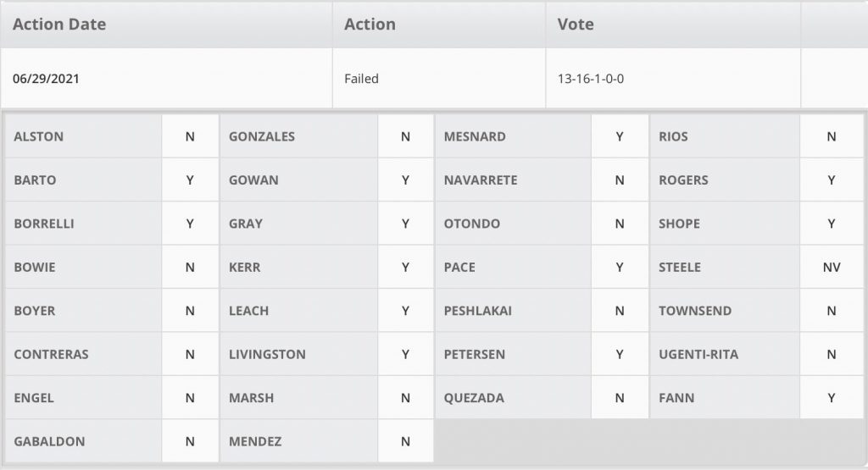Click the Action Date column header
The image size is (868, 470).
59,25
